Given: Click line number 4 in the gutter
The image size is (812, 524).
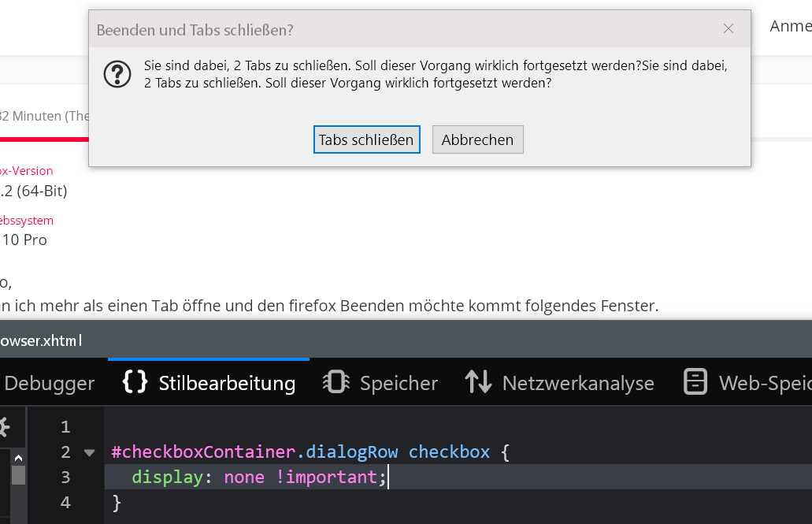Looking at the screenshot, I should click(65, 502).
